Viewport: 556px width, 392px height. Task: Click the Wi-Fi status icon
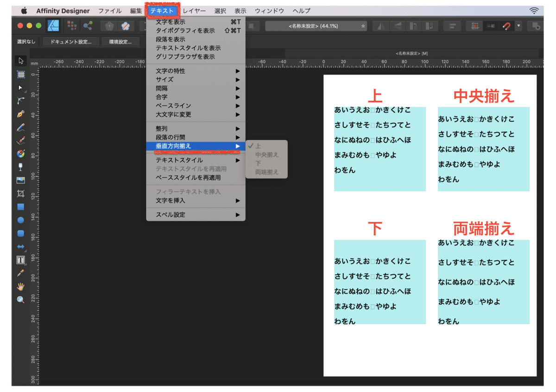[x=535, y=11]
